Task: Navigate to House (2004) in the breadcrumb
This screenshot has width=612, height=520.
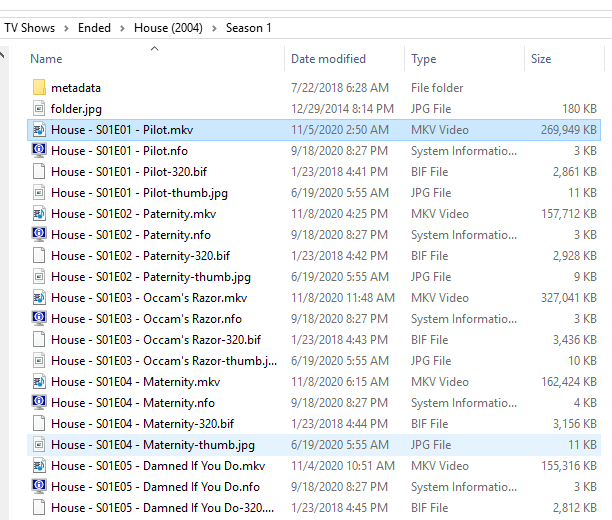Action: point(169,28)
